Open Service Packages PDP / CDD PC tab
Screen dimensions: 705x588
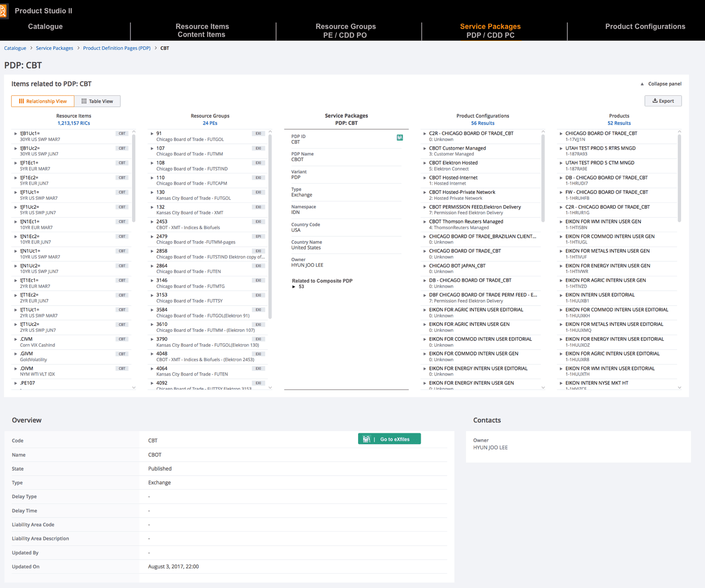490,31
